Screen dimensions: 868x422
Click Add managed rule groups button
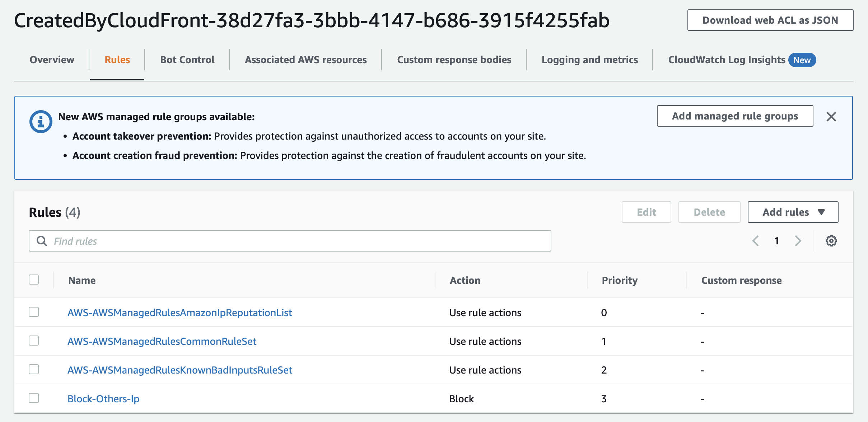(734, 116)
